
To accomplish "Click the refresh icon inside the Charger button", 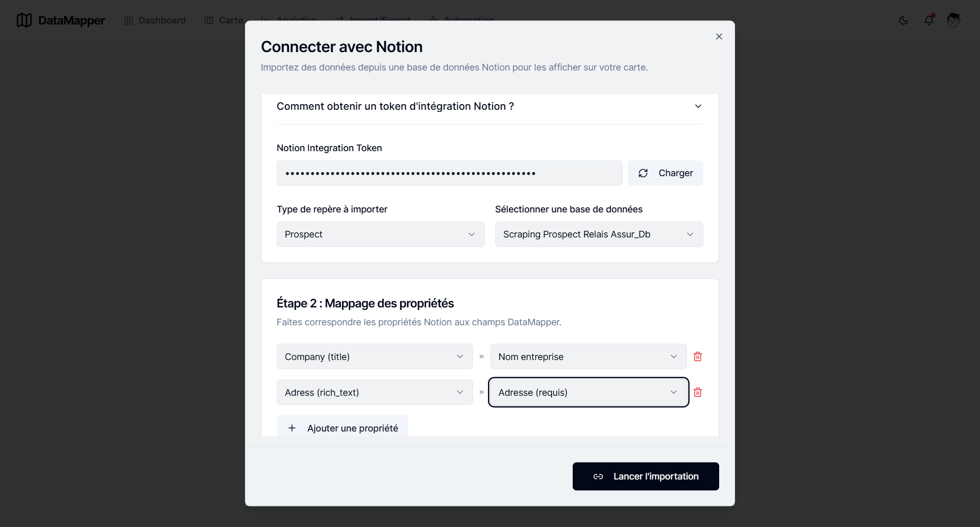I will [x=643, y=173].
